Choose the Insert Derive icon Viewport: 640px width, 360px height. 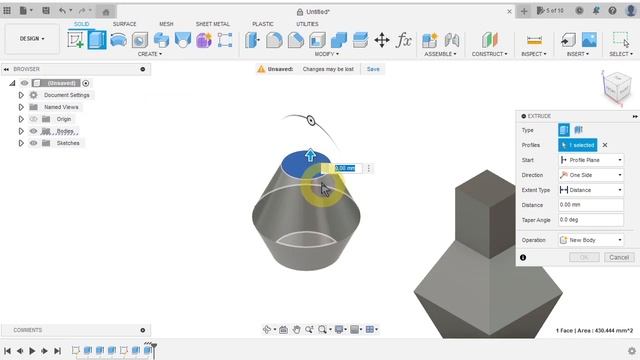pyautogui.click(x=568, y=40)
